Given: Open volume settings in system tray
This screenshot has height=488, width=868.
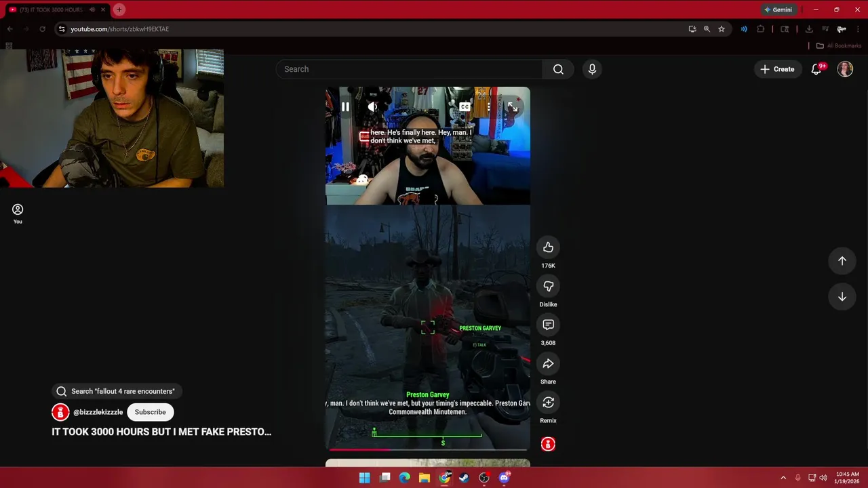Looking at the screenshot, I should pos(823,478).
